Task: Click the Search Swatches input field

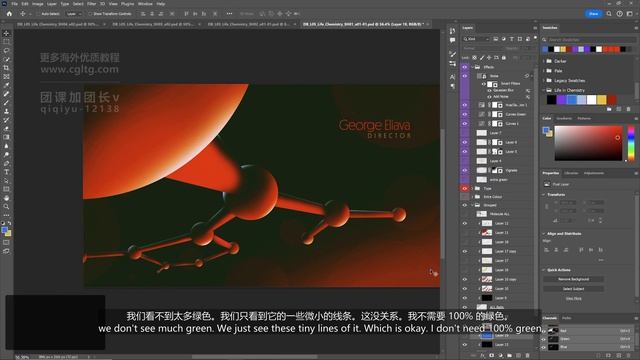Action: coord(591,40)
